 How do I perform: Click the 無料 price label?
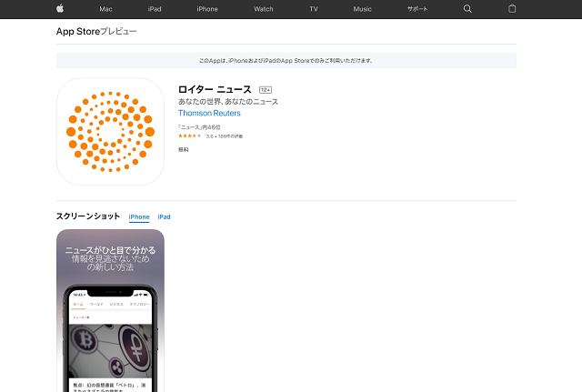click(x=184, y=149)
